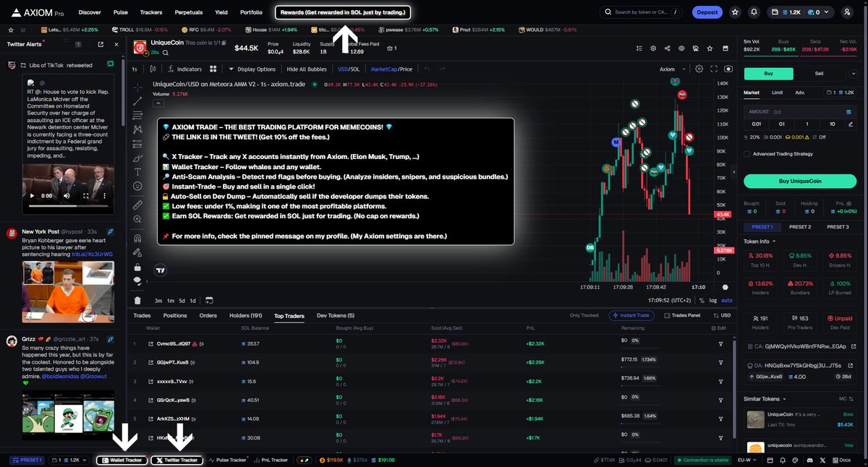Select the emoji sticker tool
Screen dimensions: 868x467
tap(137, 186)
